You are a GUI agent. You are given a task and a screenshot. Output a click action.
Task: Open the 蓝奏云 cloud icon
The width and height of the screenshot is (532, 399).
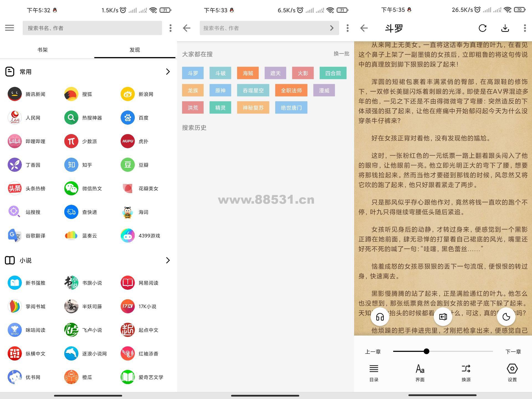tap(71, 236)
